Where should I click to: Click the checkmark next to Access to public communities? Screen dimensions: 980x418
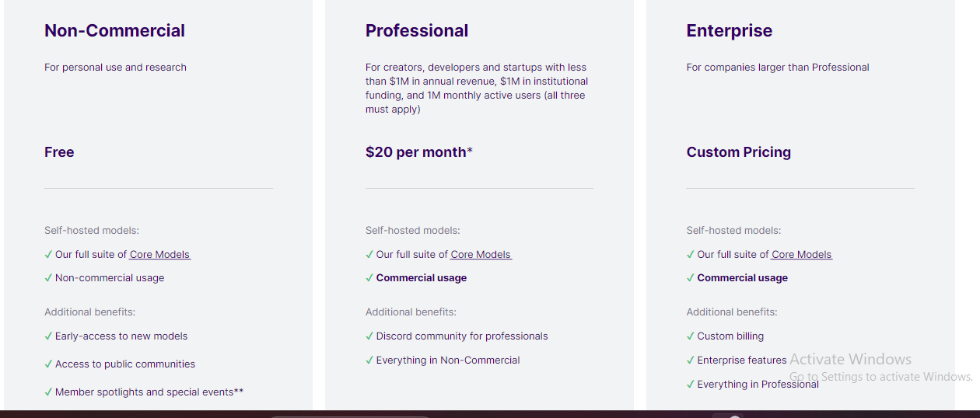48,364
